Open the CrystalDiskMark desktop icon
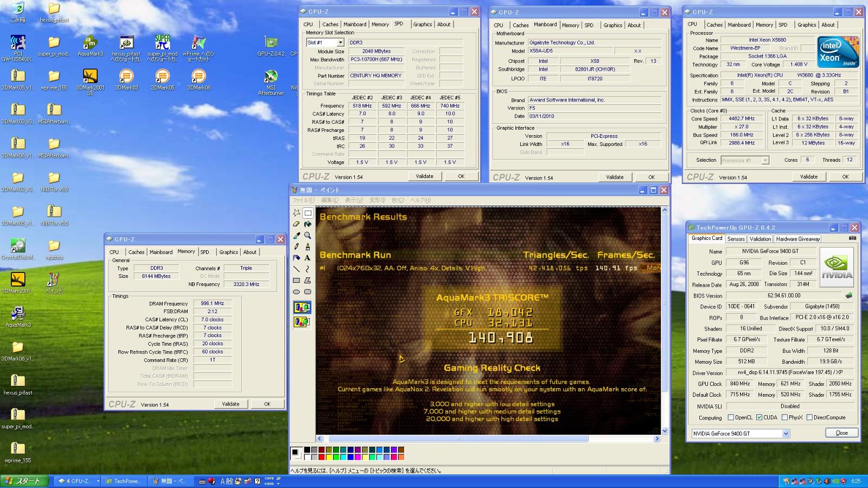Screen dimensions: 868x488 point(18,250)
